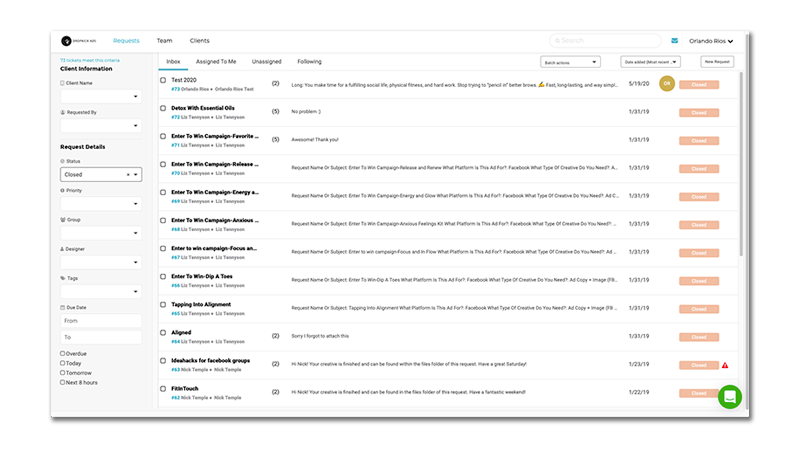Tick the checkbox for Test 2020

163,80
